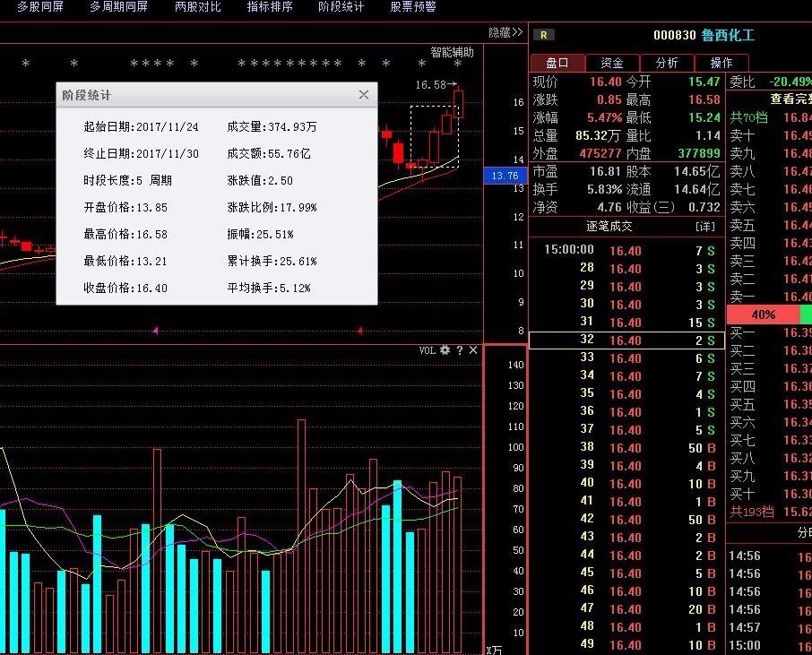This screenshot has height=655, width=812.
Task: Open 多股同屏 view
Action: (x=39, y=7)
